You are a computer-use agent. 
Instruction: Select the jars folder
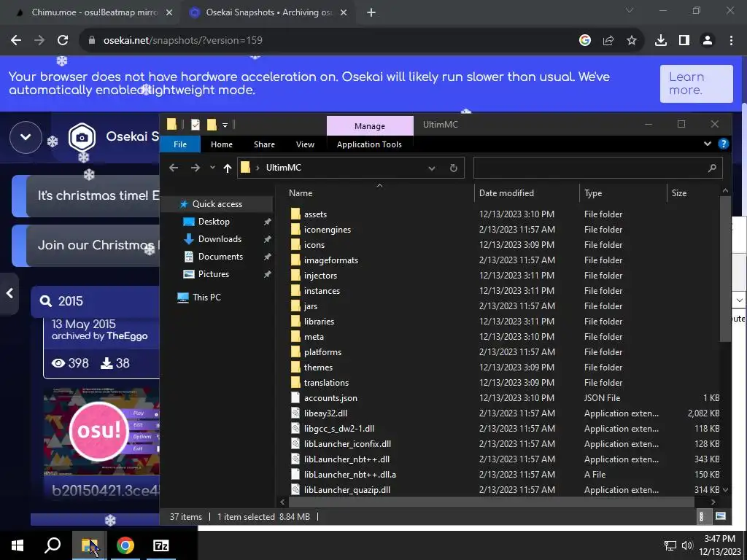pyautogui.click(x=311, y=306)
